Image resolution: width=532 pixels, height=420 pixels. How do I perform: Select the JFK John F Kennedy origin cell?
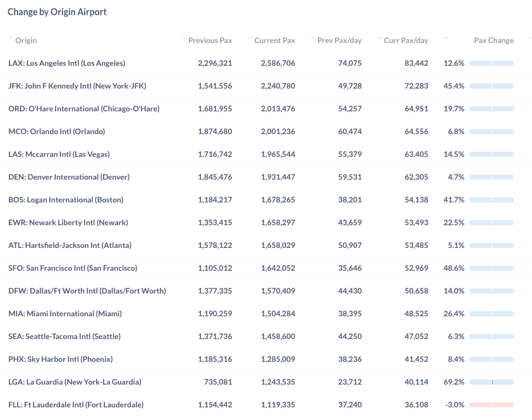click(x=77, y=86)
